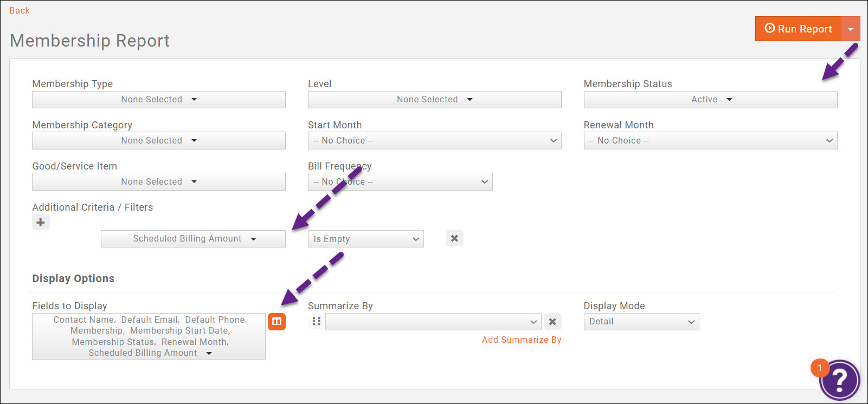Click inside the Summarize By input field

click(431, 321)
